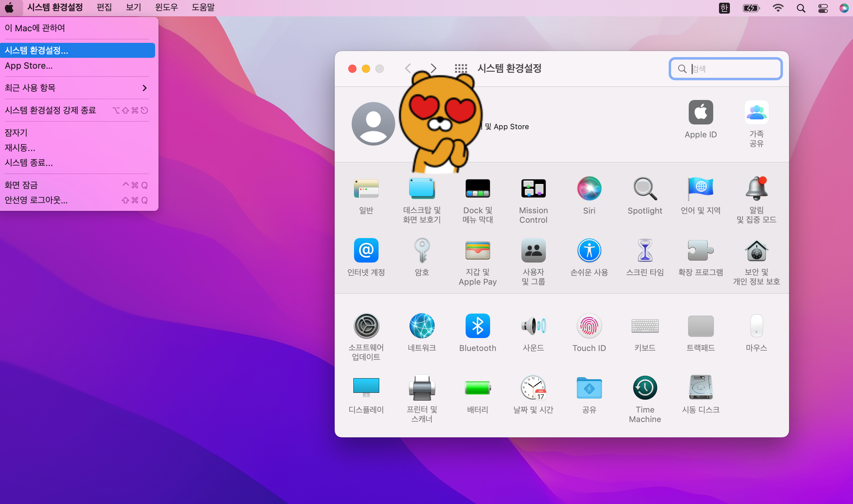Screen dimensions: 853x504
Task: Choose App Store... in Apple menu
Action: 78,66
